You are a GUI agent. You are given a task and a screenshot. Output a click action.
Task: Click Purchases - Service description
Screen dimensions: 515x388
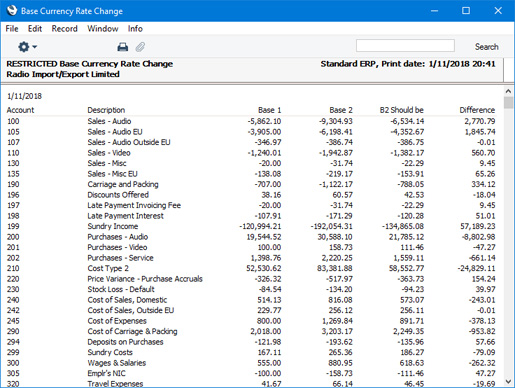[121, 258]
